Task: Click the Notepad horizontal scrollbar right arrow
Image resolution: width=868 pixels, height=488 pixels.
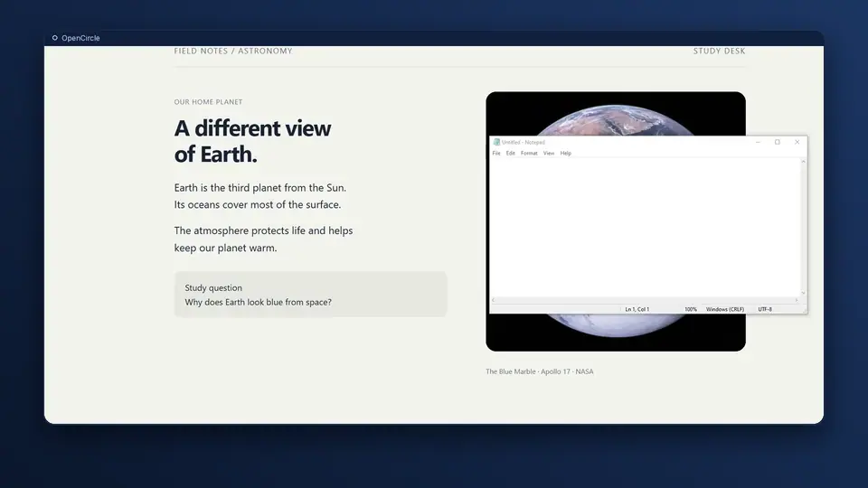Action: click(x=797, y=300)
